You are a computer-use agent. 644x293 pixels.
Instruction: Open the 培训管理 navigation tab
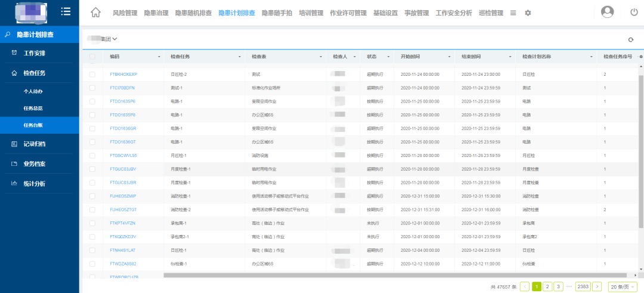tap(311, 13)
